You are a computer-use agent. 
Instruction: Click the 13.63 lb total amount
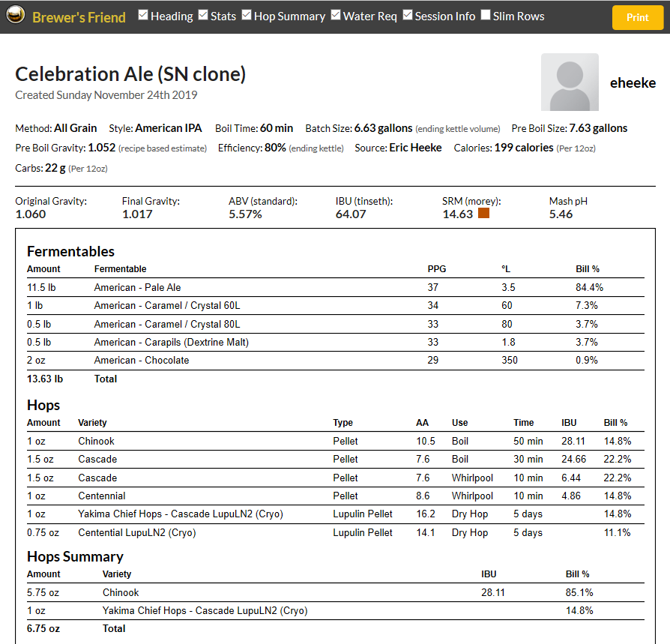coord(45,379)
